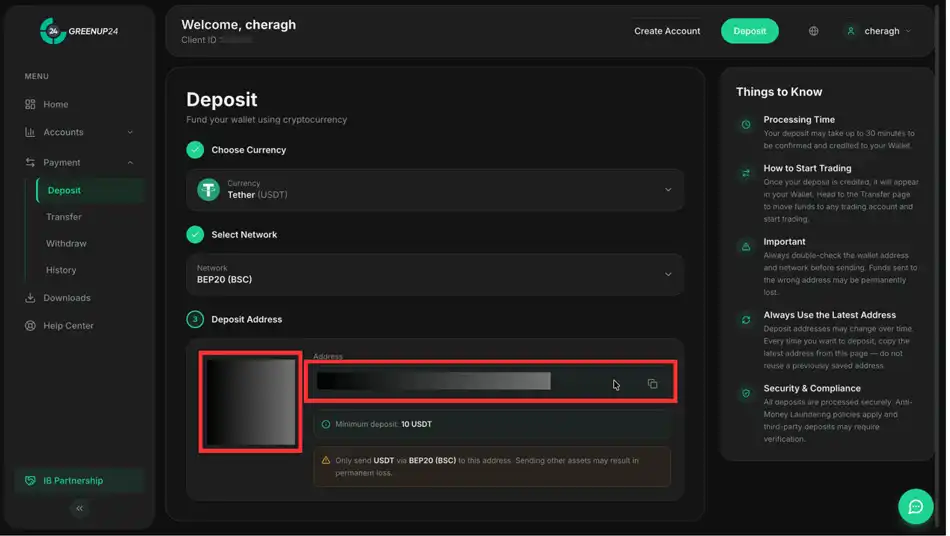Click the Help Center lifebuoy icon

[30, 326]
